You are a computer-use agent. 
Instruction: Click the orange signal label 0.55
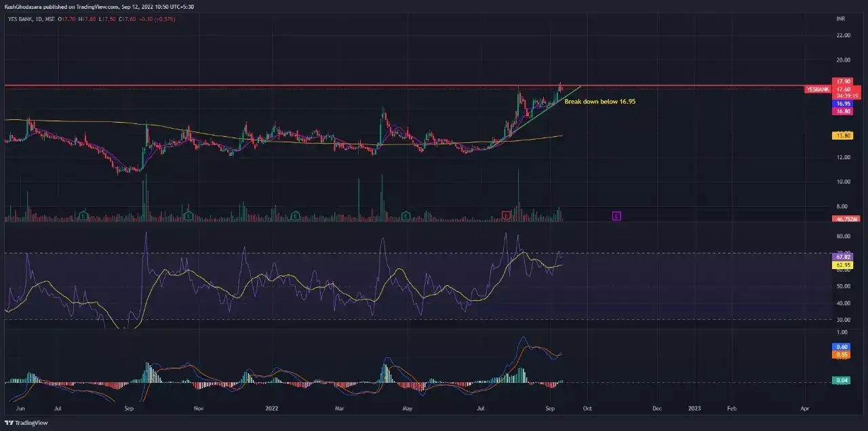pos(843,354)
